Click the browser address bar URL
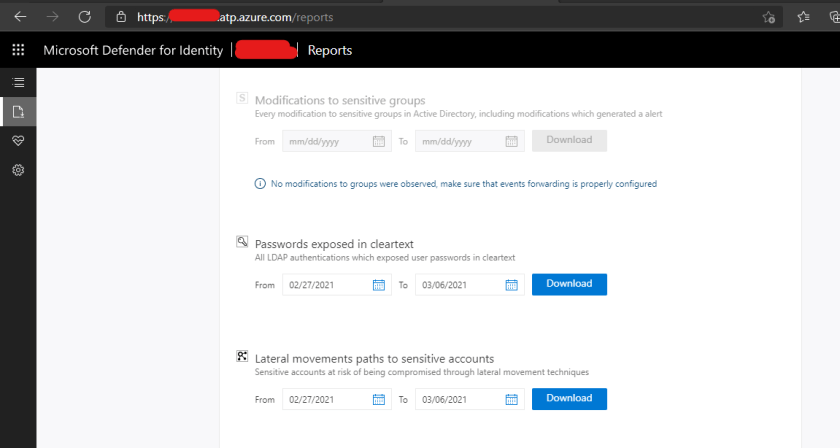Screen dimensions: 840x448 300,17
